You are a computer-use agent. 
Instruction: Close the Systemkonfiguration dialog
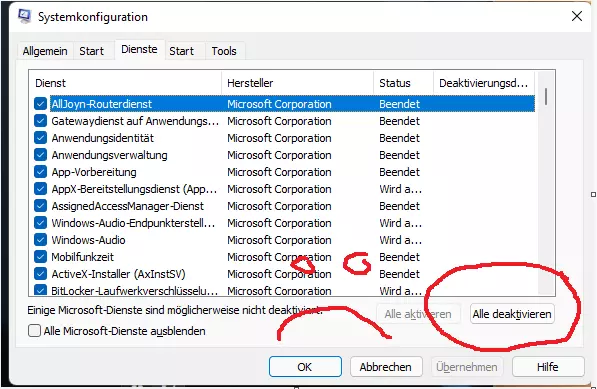coord(577,16)
